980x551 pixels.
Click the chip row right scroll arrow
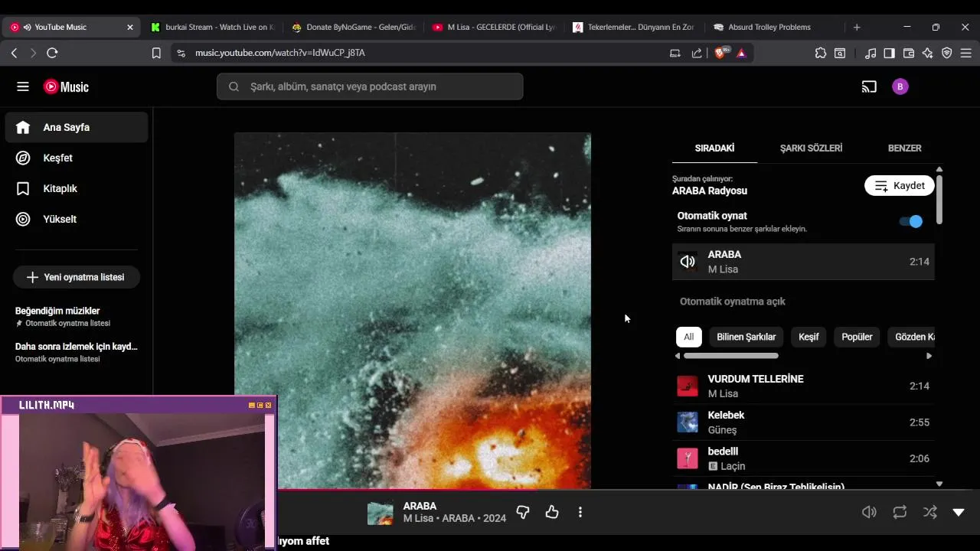point(929,356)
